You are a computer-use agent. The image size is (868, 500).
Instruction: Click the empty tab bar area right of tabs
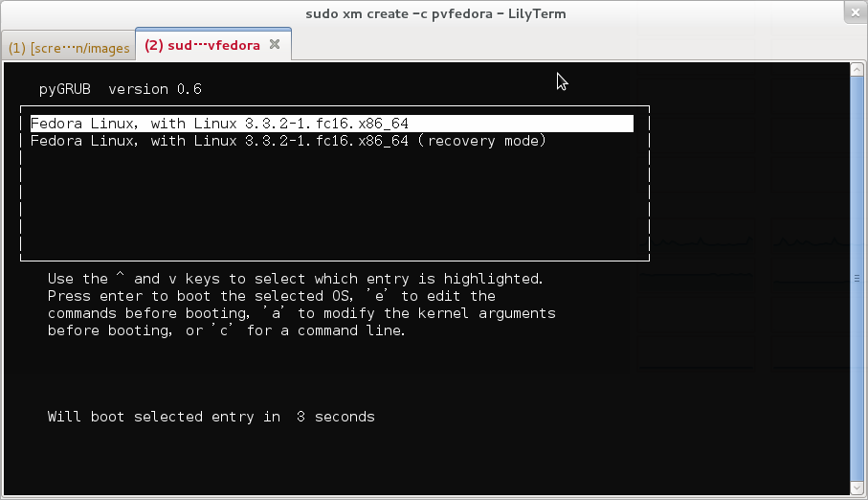click(x=574, y=45)
